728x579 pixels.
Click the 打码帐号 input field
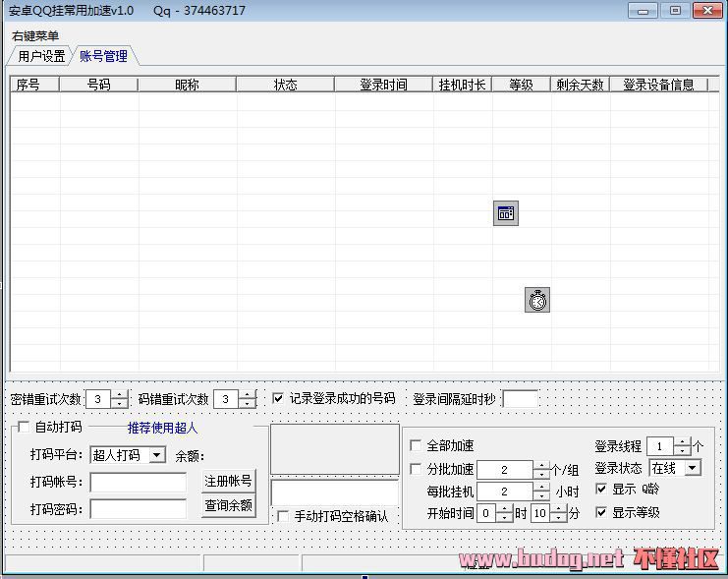pos(139,483)
